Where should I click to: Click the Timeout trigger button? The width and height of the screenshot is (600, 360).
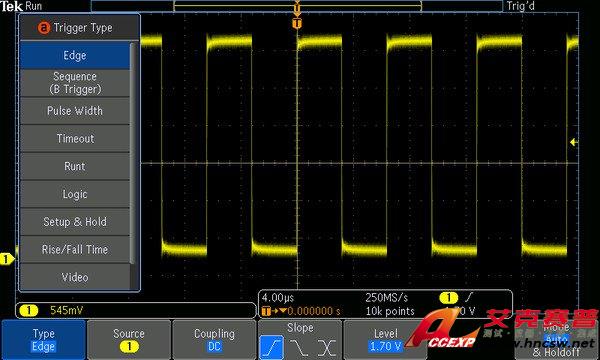pos(75,138)
